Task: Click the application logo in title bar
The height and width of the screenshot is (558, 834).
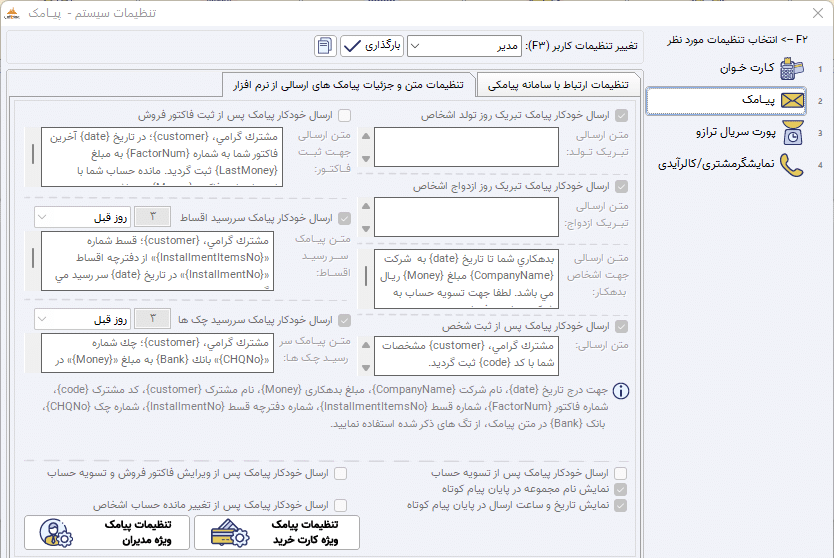Action: (11, 13)
